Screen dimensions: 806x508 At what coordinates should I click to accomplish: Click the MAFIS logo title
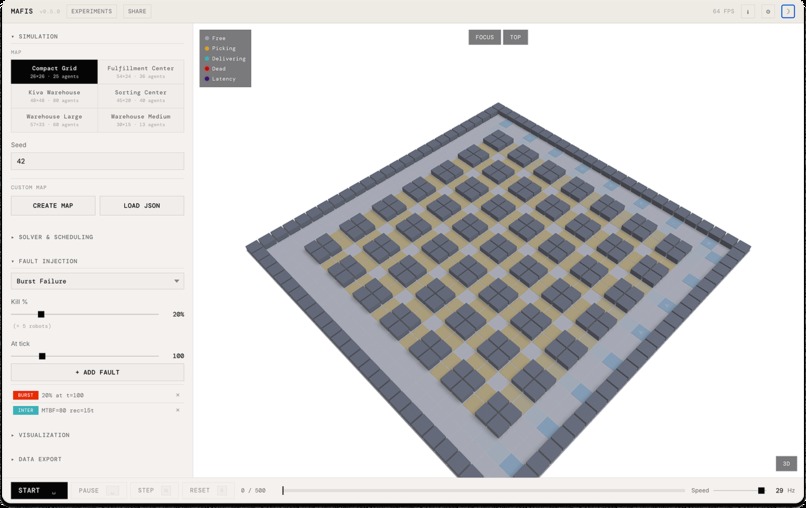(22, 11)
